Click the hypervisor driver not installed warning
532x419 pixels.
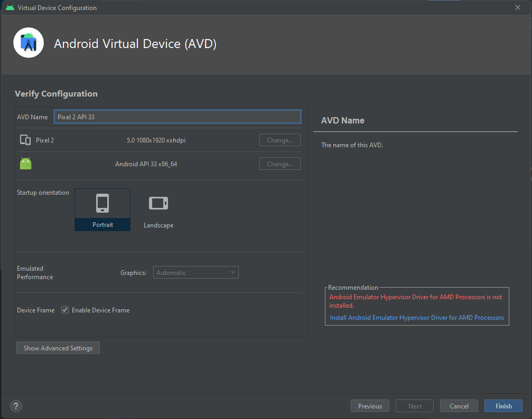(x=416, y=301)
